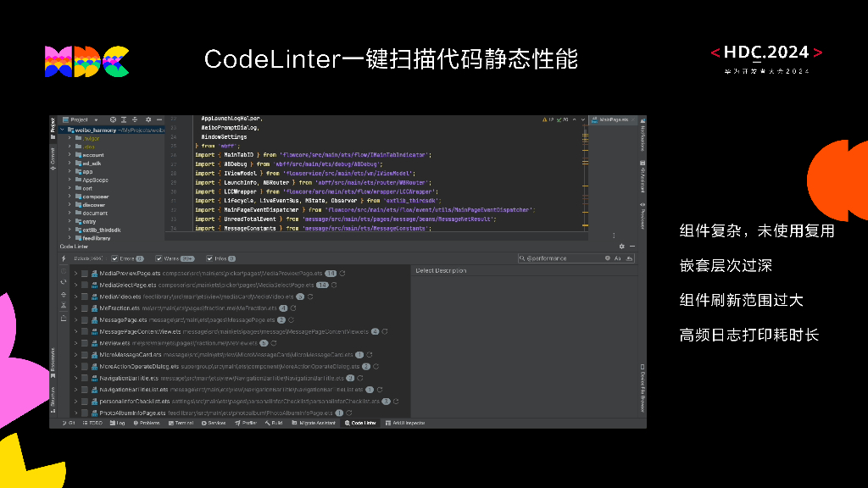This screenshot has height=488, width=868.
Task: Toggle the Warns filter checkbox
Action: pyautogui.click(x=159, y=258)
